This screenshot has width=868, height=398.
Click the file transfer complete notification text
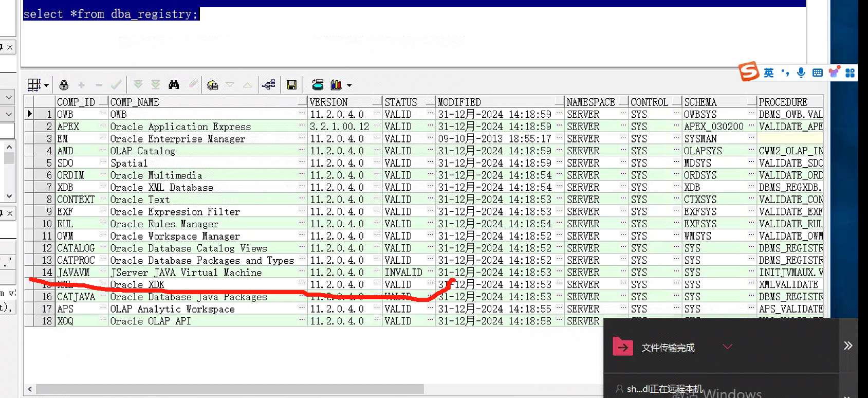668,348
